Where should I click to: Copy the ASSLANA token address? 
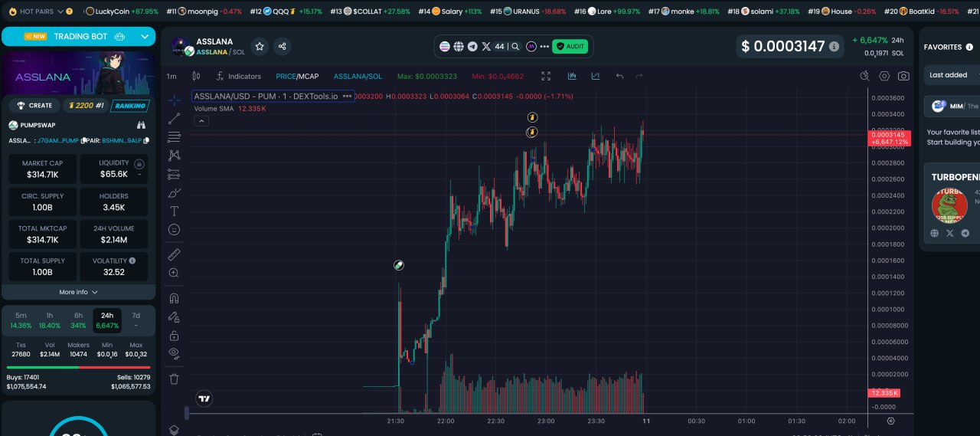[84, 140]
